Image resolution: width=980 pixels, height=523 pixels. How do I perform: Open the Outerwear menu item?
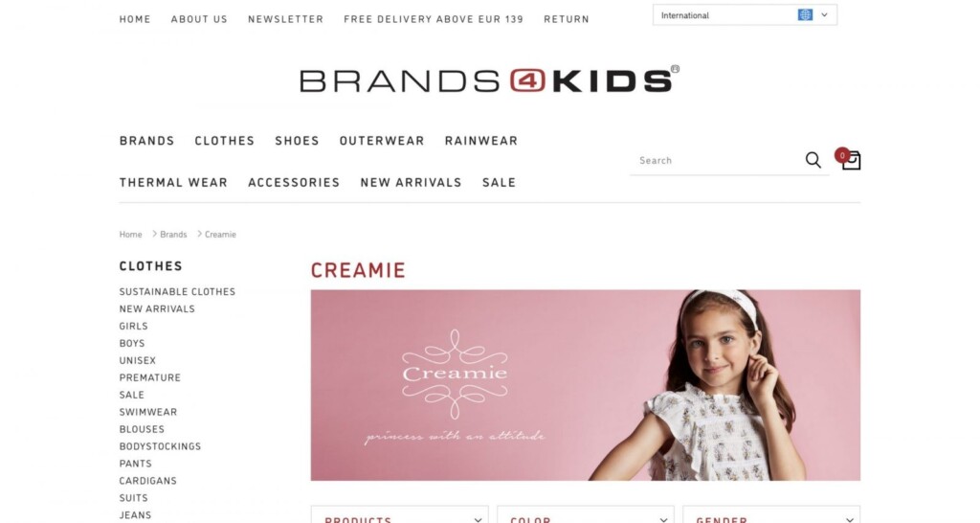coord(382,141)
